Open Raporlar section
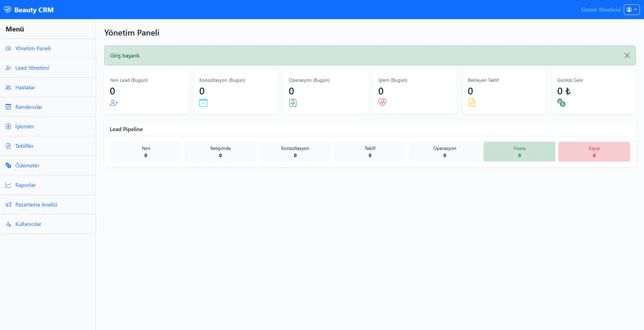The image size is (644, 330). pyautogui.click(x=48, y=185)
